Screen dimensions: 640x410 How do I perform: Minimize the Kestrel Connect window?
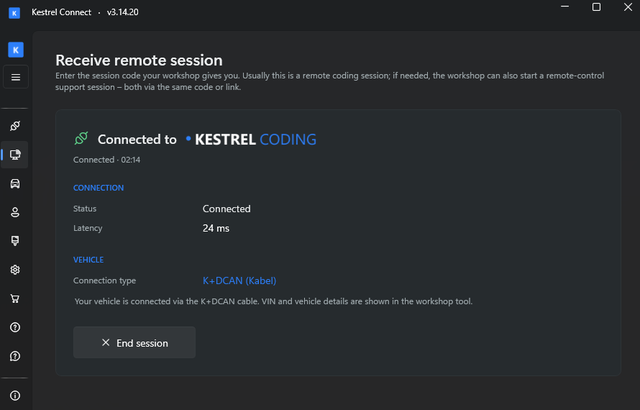coord(565,7)
